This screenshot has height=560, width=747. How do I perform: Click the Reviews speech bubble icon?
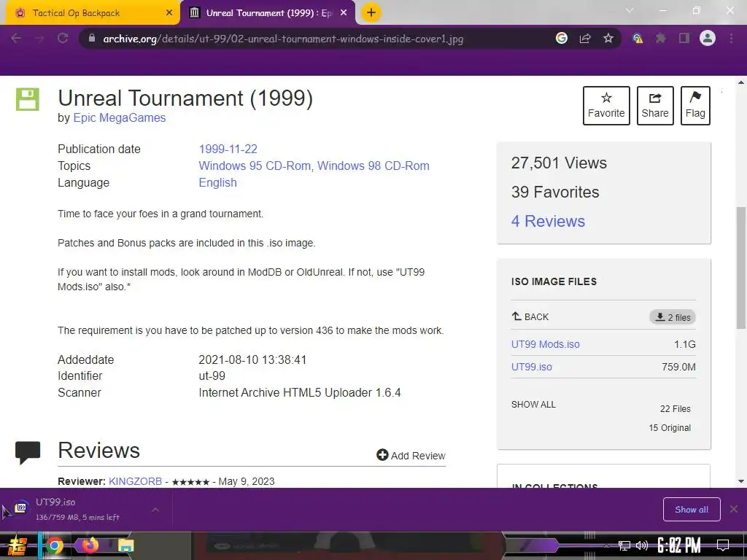point(28,453)
